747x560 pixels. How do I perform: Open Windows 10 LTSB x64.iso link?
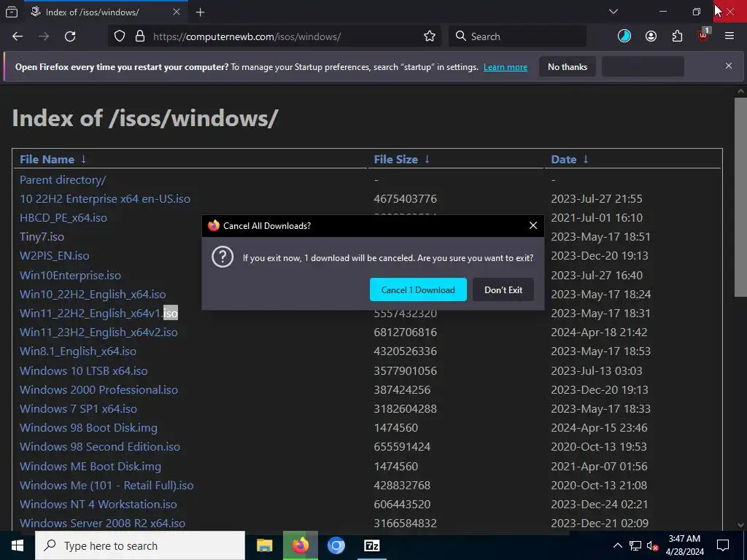tap(83, 370)
